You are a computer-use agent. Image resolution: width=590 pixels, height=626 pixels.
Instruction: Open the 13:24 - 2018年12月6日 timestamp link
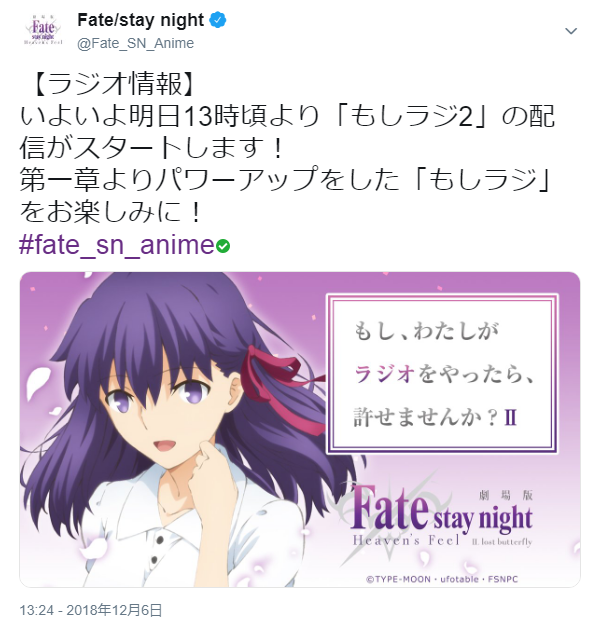pyautogui.click(x=91, y=610)
